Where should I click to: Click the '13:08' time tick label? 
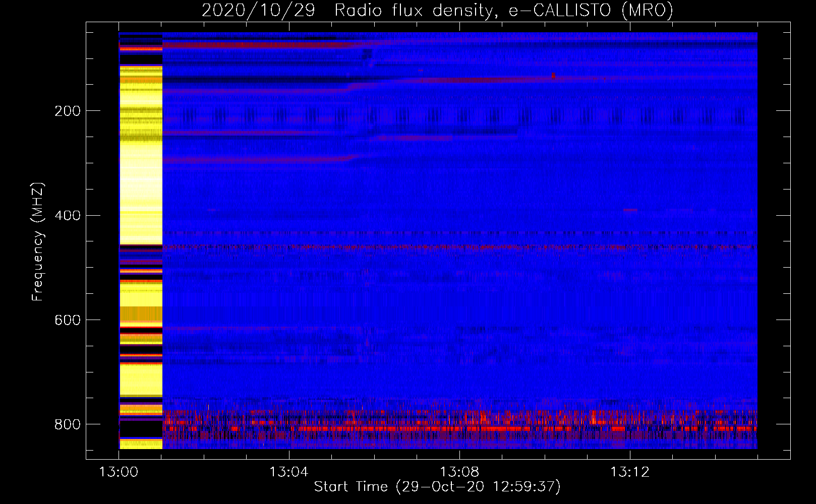tap(459, 472)
